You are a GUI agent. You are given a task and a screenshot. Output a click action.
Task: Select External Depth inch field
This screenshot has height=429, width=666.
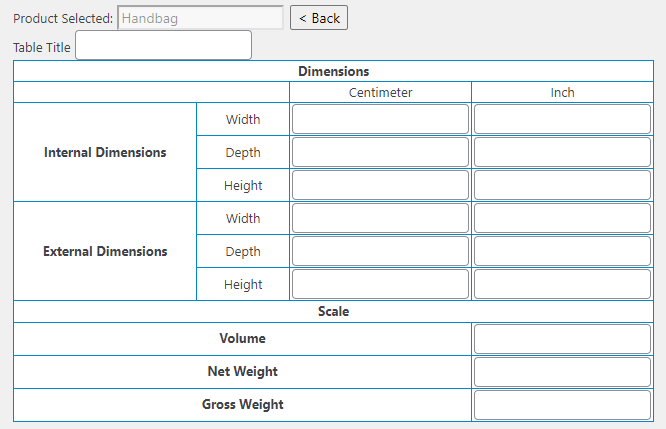pos(562,251)
